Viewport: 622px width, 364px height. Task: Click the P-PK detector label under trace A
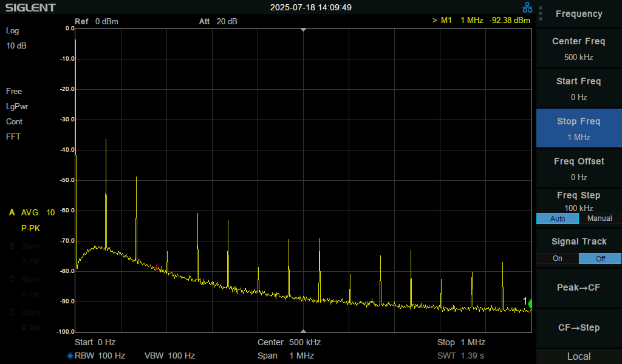point(30,229)
